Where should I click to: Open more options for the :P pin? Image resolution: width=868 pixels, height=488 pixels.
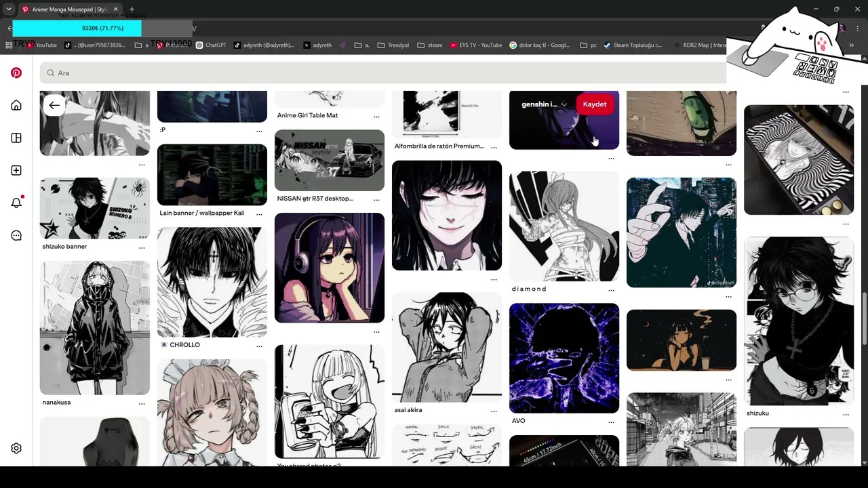[259, 131]
